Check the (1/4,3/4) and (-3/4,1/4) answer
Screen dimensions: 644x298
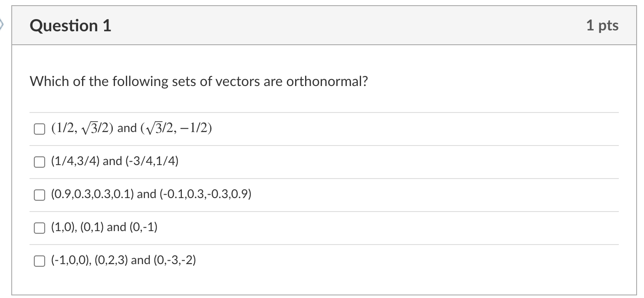tap(39, 162)
